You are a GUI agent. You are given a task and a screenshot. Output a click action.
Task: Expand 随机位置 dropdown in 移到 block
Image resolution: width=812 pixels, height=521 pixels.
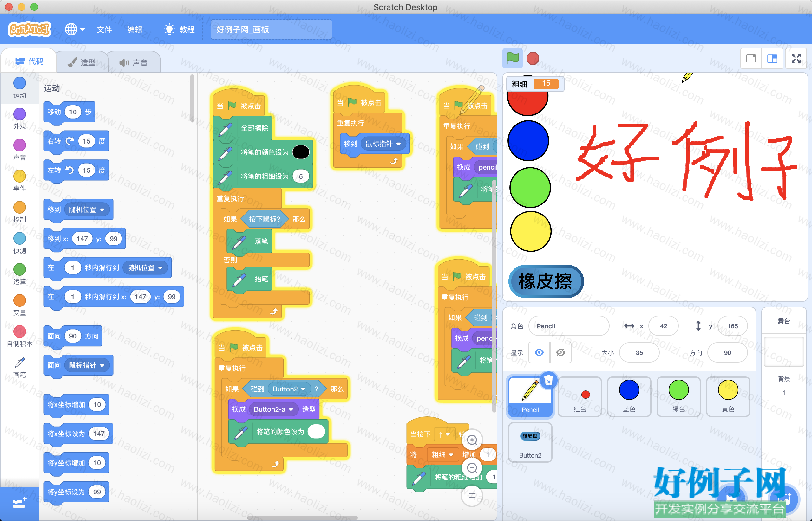[87, 210]
